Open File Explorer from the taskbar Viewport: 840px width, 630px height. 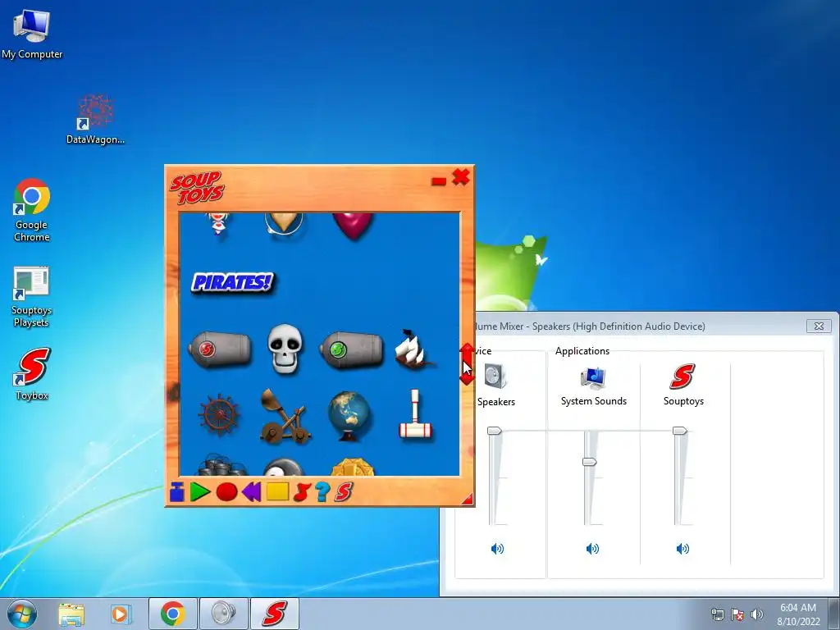point(71,614)
